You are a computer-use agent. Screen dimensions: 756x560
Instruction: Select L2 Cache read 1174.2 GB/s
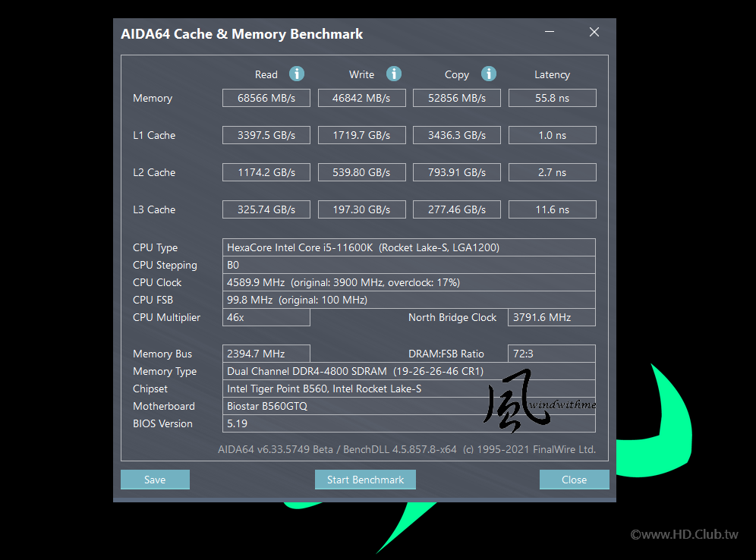click(x=266, y=172)
